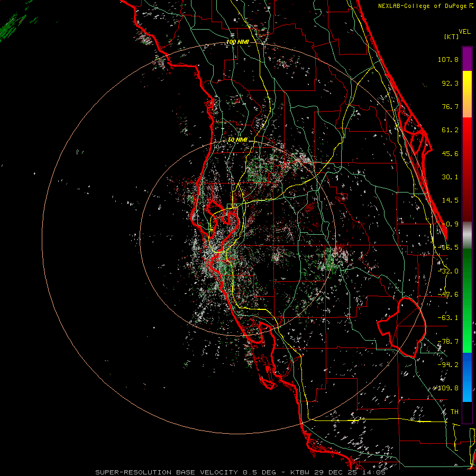Click the -94.2 velocity scale value
The image size is (476, 476).
point(448,364)
